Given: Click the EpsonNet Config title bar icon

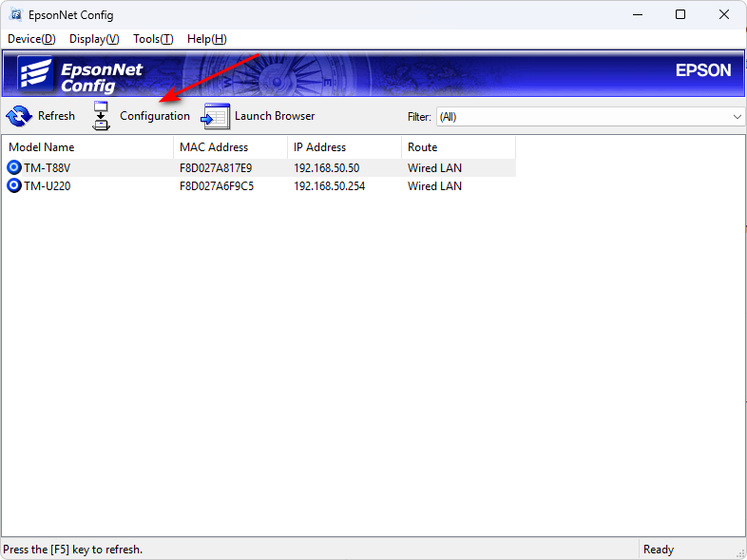Looking at the screenshot, I should coord(16,15).
